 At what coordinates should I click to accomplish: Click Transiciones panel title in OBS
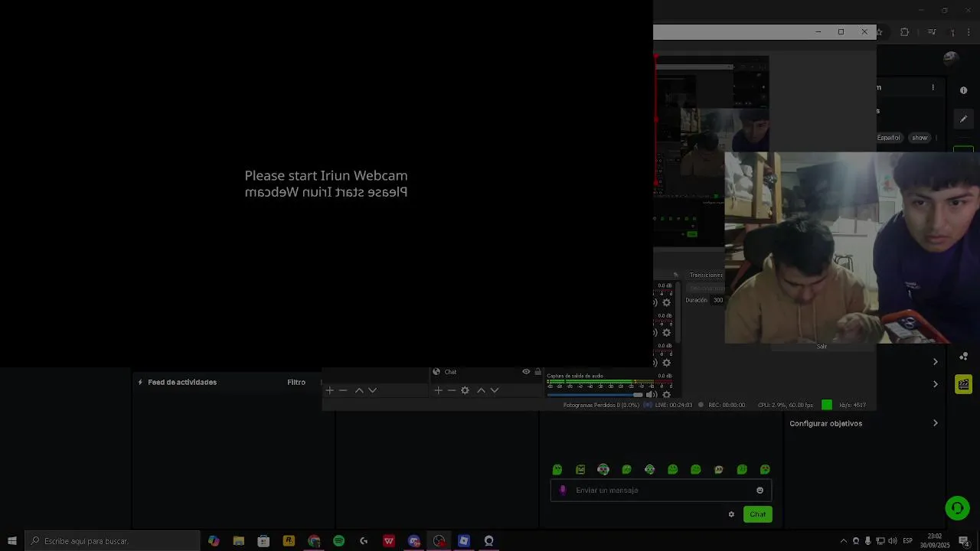point(706,275)
